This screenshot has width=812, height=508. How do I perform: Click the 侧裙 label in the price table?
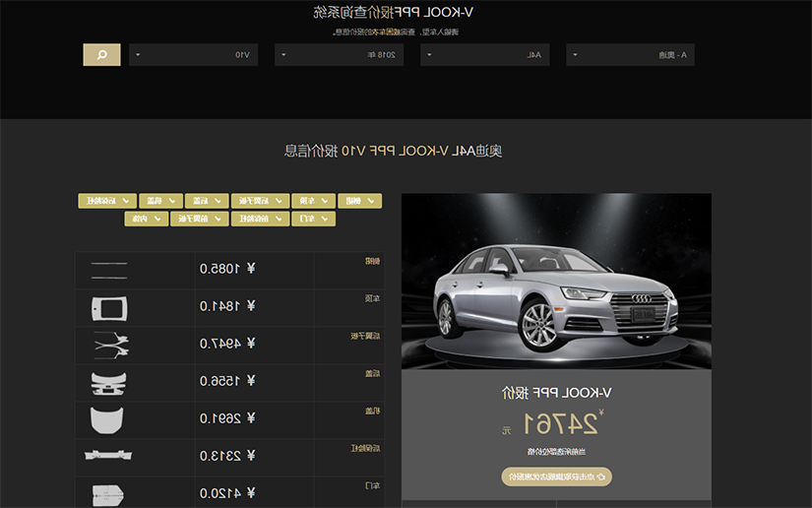pos(372,261)
